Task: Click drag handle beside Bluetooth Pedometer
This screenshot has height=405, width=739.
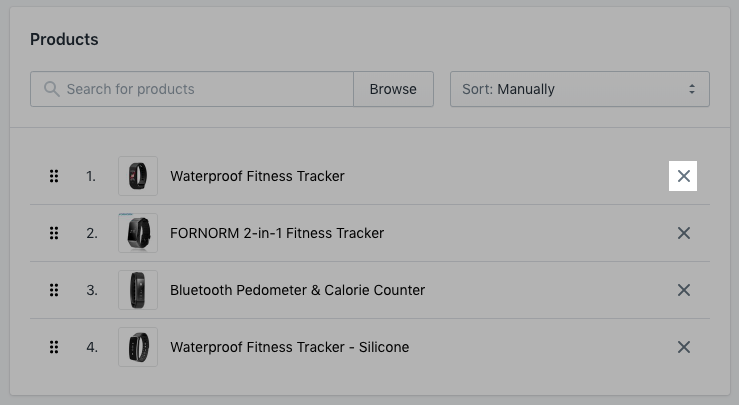Action: tap(54, 290)
